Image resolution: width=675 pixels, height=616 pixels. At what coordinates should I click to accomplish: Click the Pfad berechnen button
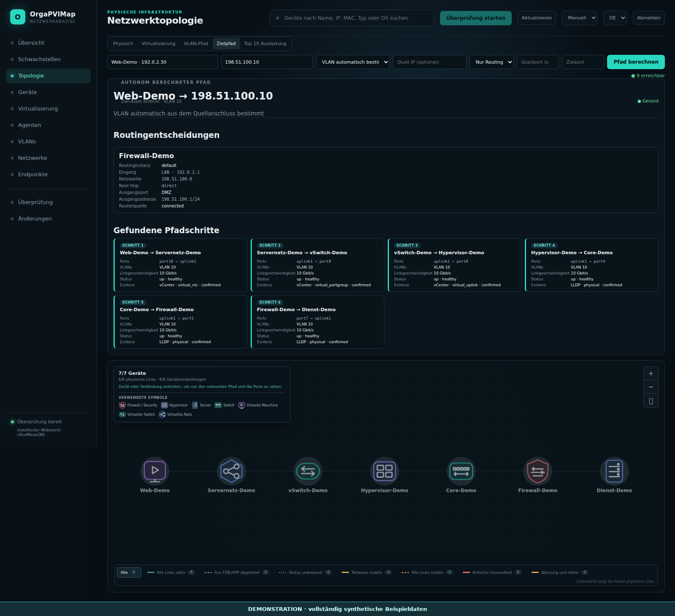(x=636, y=62)
